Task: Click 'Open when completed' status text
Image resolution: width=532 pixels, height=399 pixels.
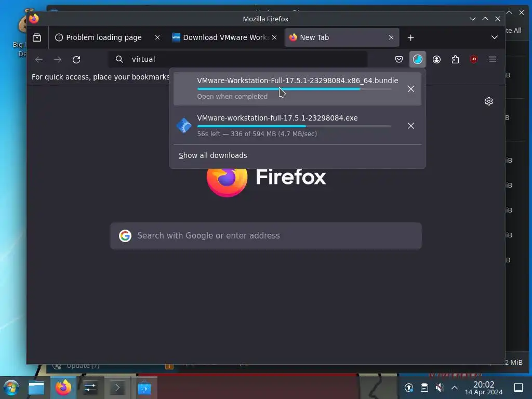Action: (x=232, y=96)
